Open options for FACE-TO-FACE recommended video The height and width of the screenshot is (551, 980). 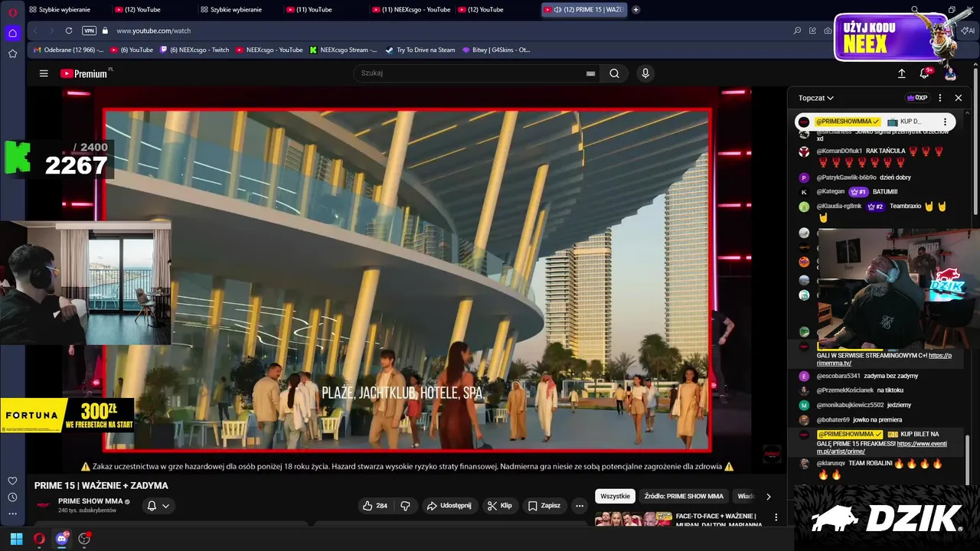[x=776, y=518]
